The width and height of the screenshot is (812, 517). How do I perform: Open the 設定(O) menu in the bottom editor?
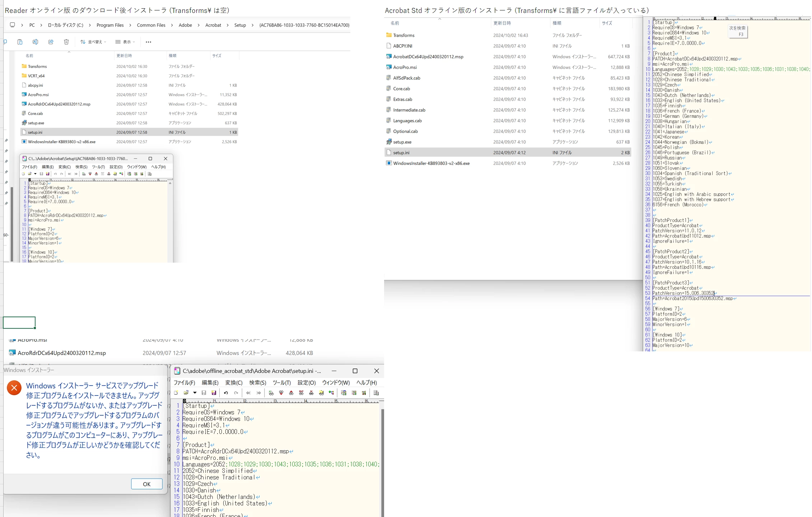point(306,383)
